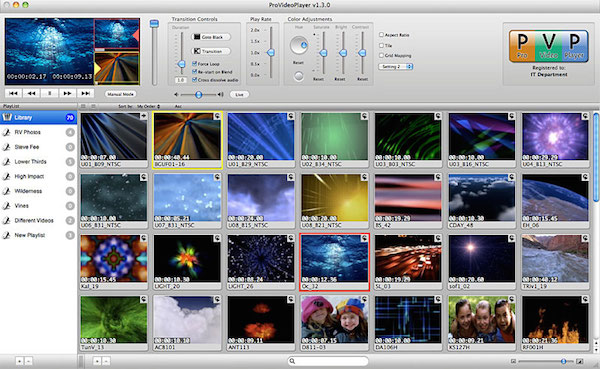
Task: Click the remove playlist minus button
Action: coord(28,361)
